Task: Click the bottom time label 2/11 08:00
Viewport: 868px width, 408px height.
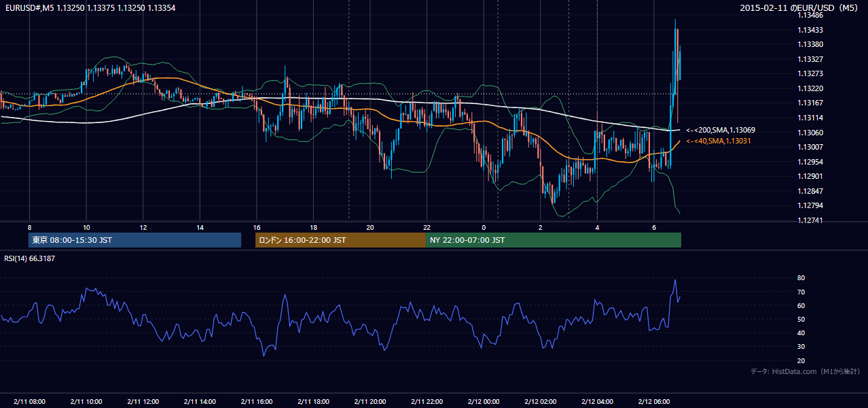Action: 29,401
